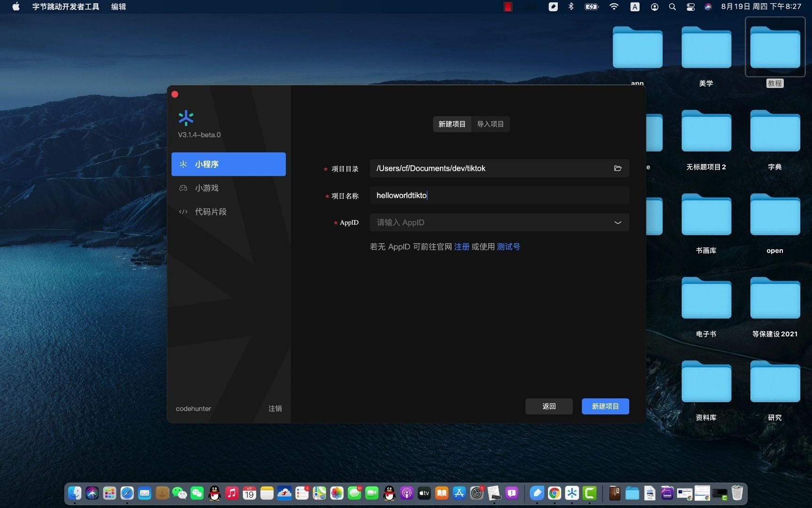This screenshot has height=508, width=812.
Task: Select 代码片段 in the sidebar
Action: (228, 212)
